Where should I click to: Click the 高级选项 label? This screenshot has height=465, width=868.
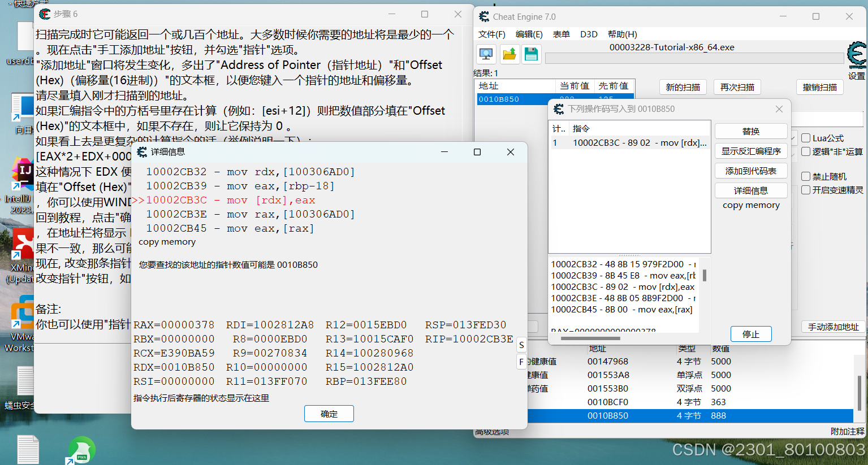(x=492, y=432)
